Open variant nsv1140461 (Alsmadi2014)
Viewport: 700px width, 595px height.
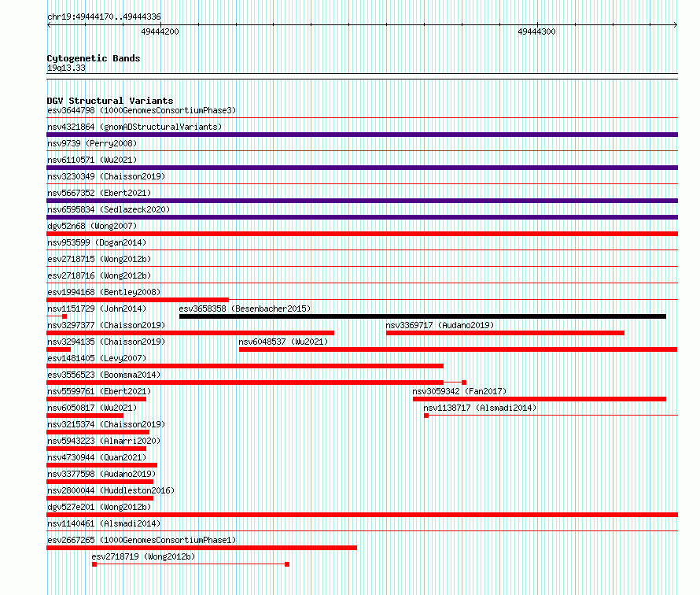104,523
